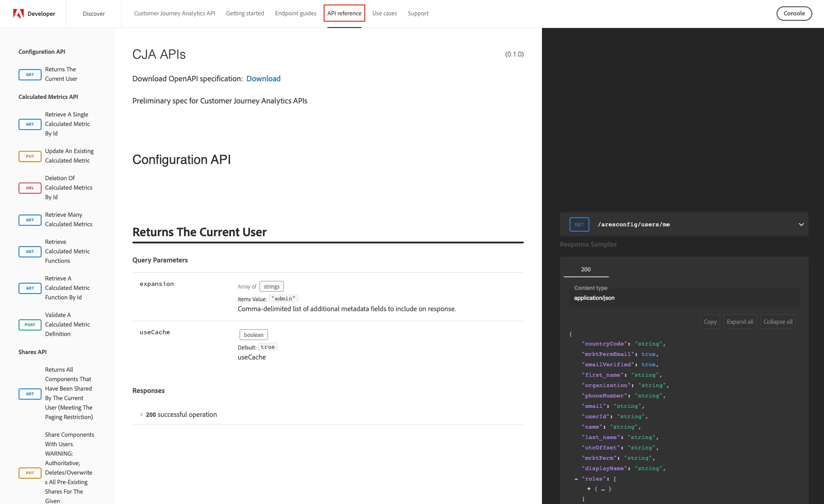Viewport: 824px width, 504px height.
Task: Select the POST badge for Validate A Calculated Metric Definition
Action: 30,325
